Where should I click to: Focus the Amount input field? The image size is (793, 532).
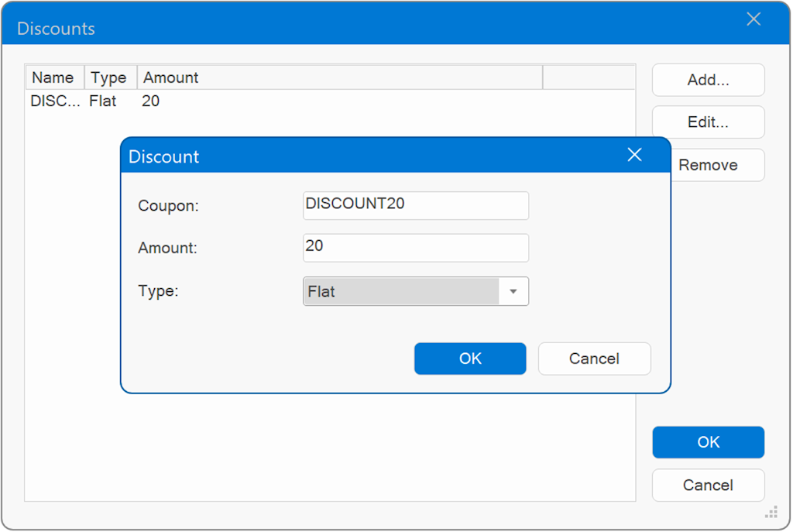point(416,248)
